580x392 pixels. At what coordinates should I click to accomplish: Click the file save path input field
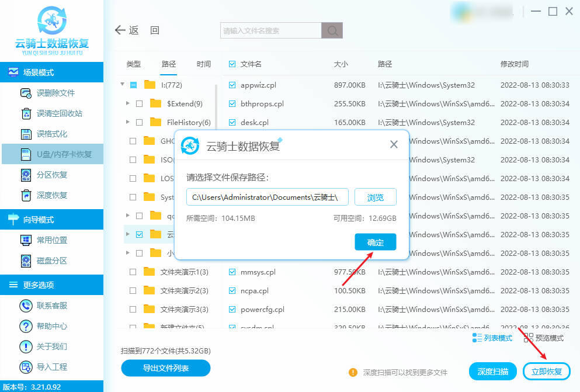pyautogui.click(x=268, y=197)
